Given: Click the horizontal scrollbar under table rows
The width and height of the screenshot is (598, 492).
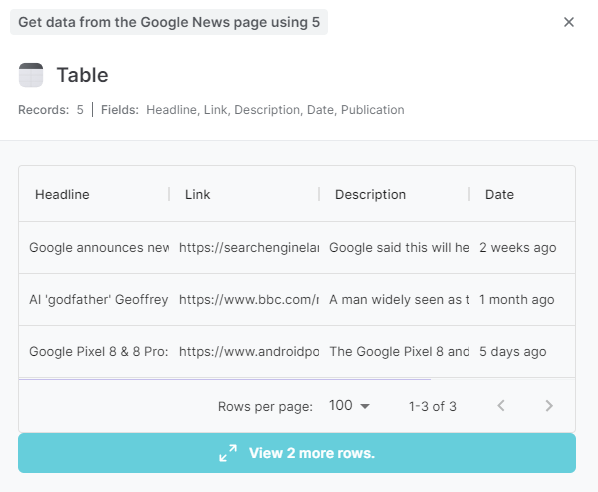Looking at the screenshot, I should [225, 379].
